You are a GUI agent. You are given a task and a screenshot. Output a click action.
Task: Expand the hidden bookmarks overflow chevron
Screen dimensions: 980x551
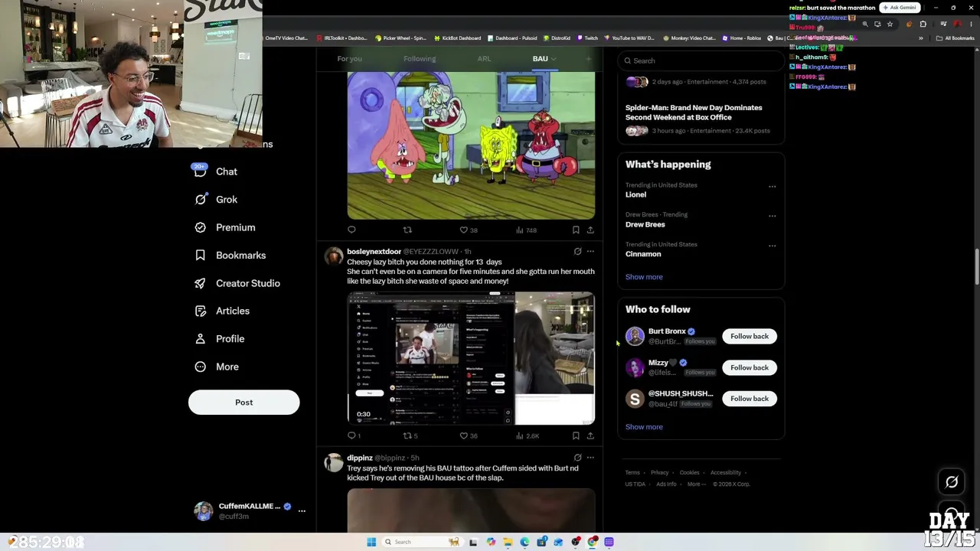pos(921,38)
